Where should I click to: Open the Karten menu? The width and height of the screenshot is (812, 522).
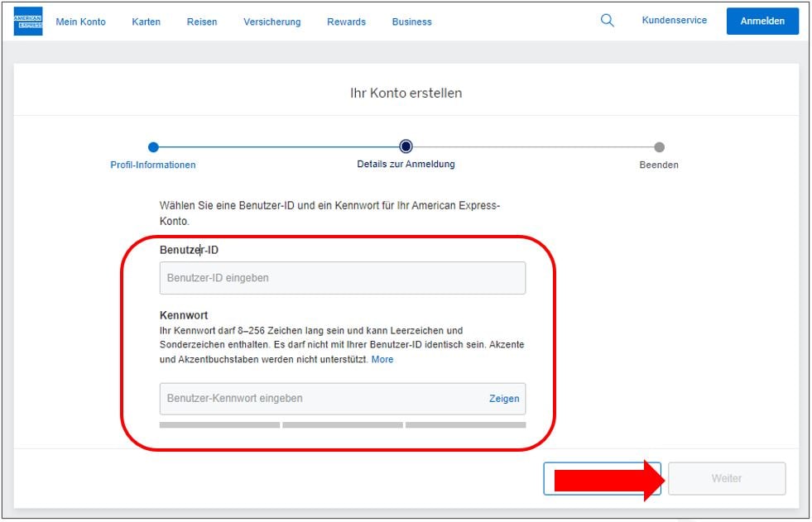pyautogui.click(x=147, y=22)
